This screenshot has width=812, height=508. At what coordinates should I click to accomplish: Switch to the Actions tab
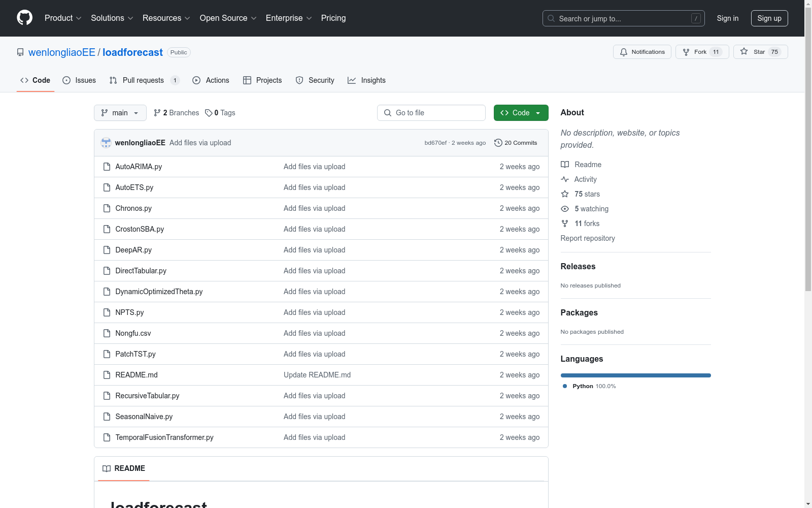(211, 80)
